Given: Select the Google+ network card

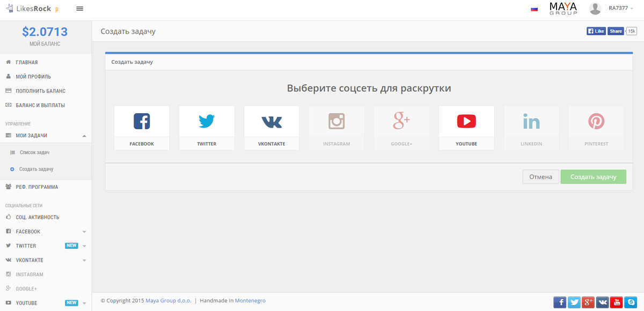Looking at the screenshot, I should 401,128.
